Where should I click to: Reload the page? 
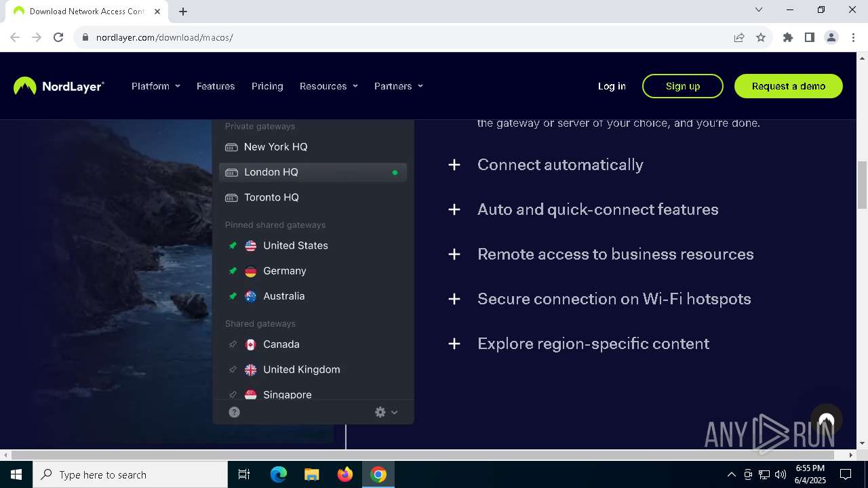point(58,37)
